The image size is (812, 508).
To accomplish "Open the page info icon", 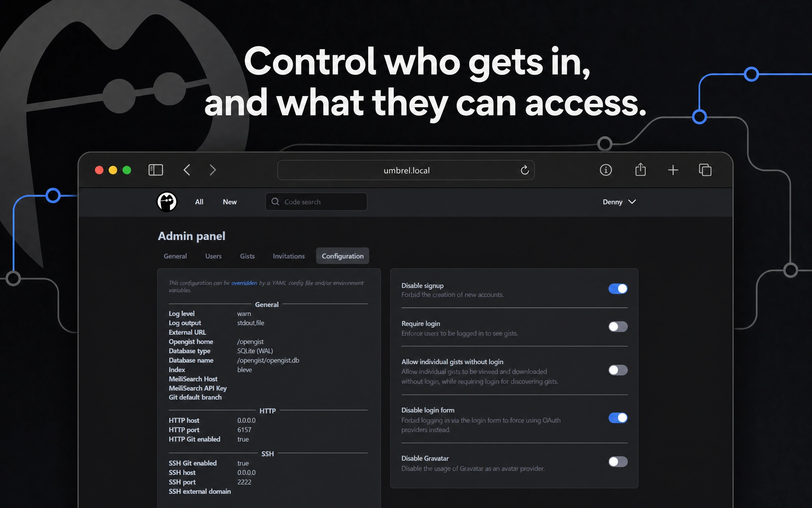I will [x=606, y=170].
